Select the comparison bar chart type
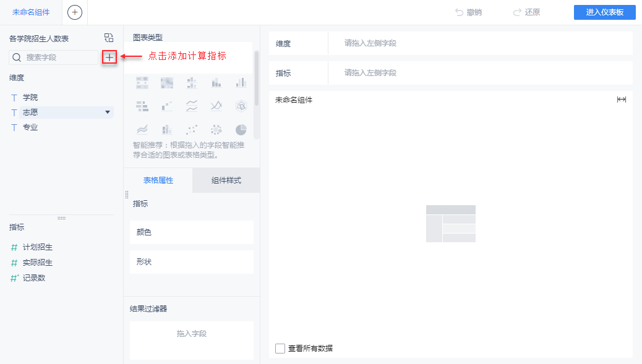This screenshot has width=642, height=364. coord(142,106)
